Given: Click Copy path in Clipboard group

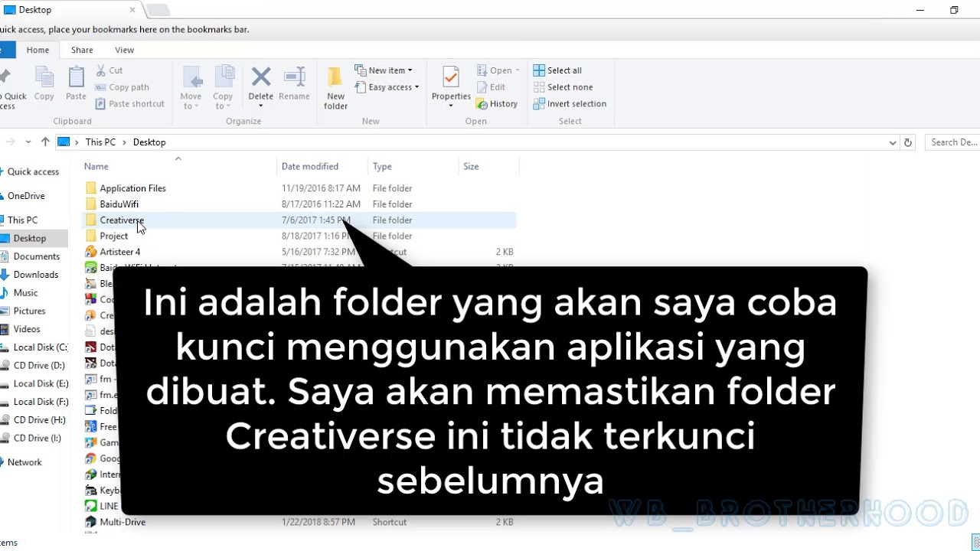Looking at the screenshot, I should (122, 87).
